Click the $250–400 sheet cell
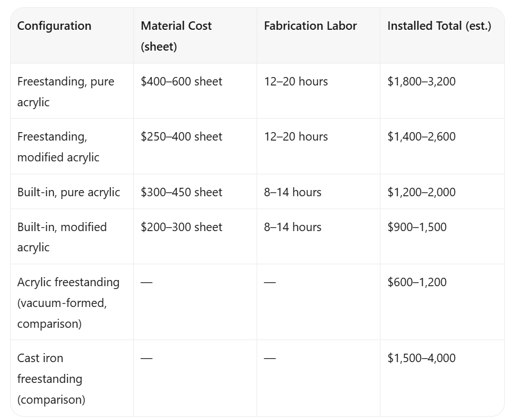 [181, 137]
